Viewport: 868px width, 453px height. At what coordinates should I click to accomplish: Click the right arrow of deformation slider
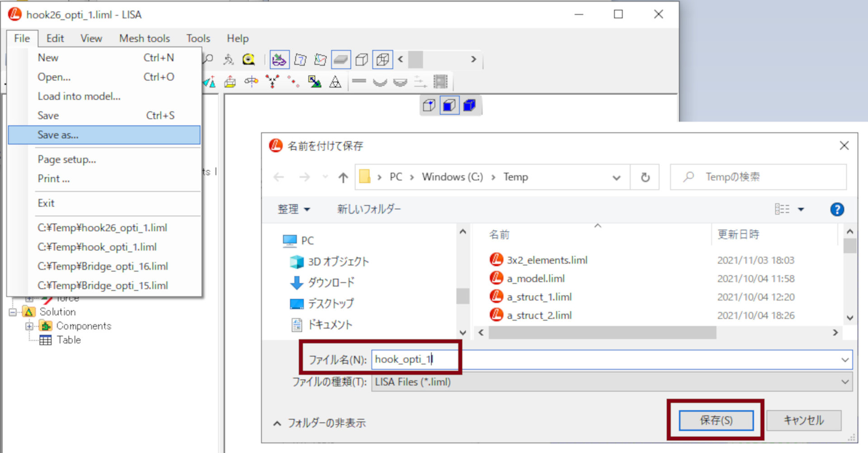pos(473,59)
